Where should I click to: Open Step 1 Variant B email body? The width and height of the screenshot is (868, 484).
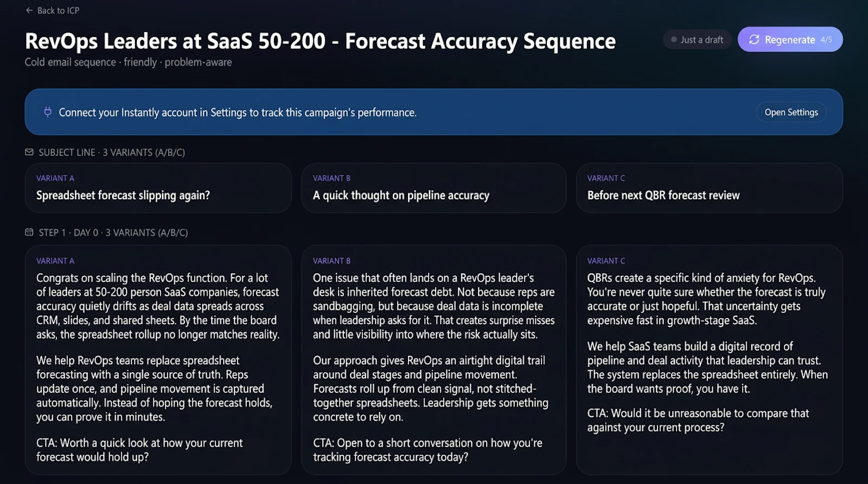click(434, 360)
